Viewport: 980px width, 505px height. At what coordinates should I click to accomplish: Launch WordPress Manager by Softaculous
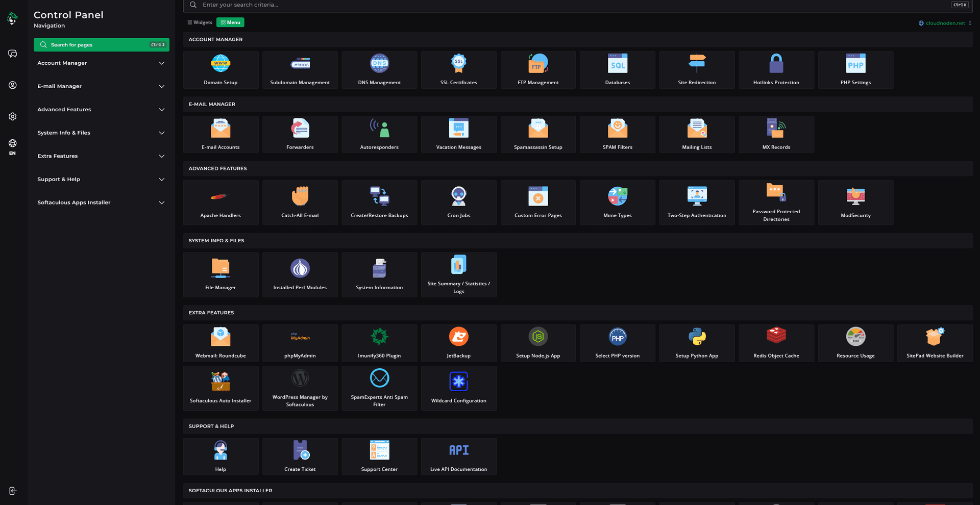(300, 388)
